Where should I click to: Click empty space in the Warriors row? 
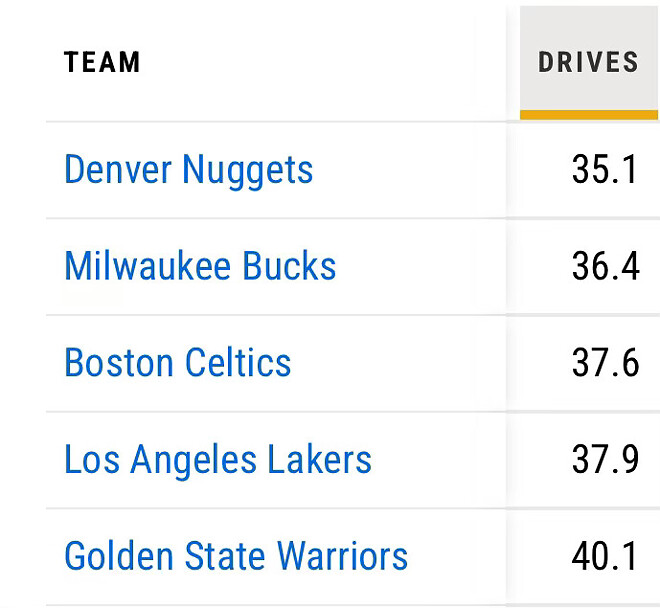pyautogui.click(x=457, y=557)
